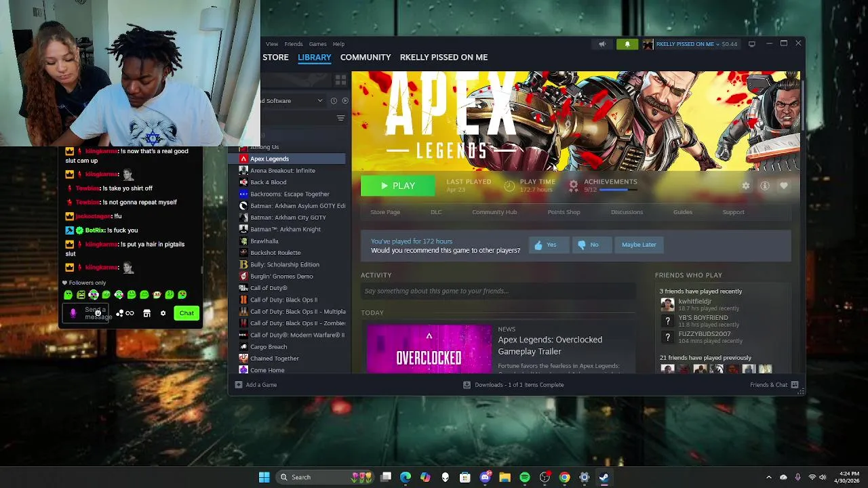
Task: Open the Overclocked news thumbnail
Action: (429, 349)
